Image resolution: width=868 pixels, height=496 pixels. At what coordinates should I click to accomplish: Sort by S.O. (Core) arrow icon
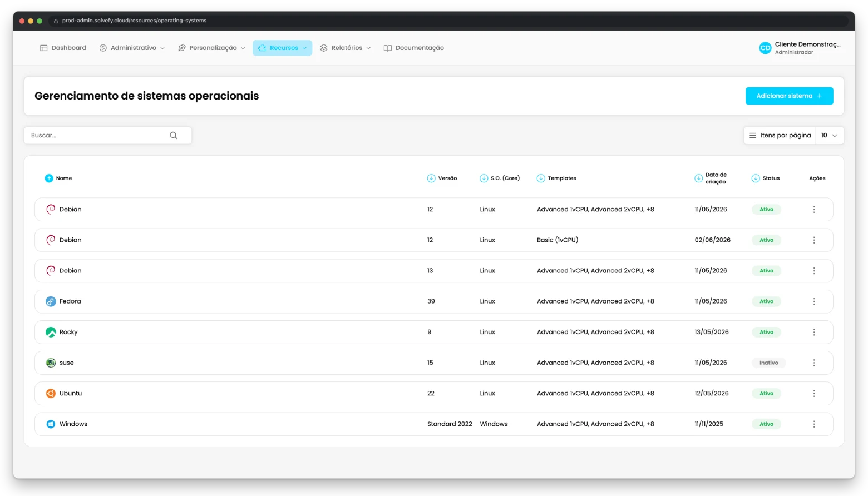484,178
